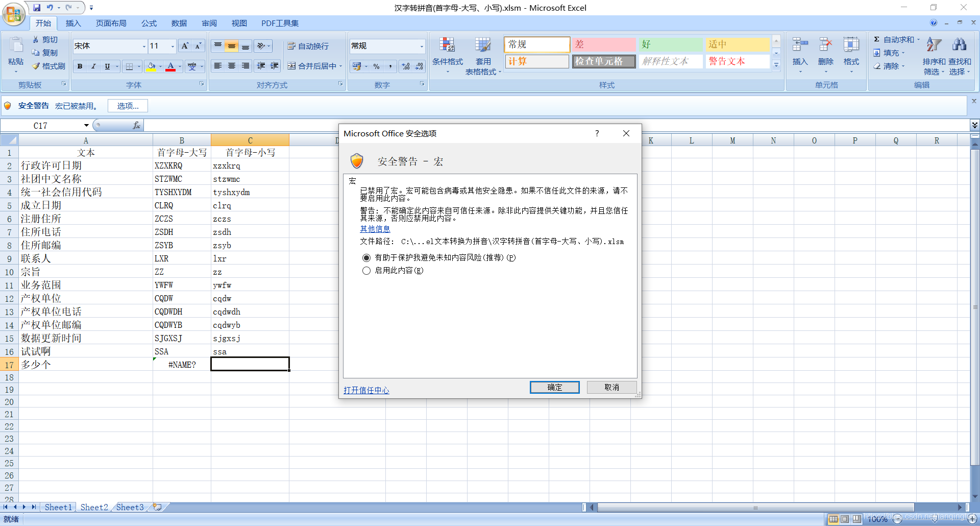
Task: Toggle bold formatting
Action: click(80, 66)
